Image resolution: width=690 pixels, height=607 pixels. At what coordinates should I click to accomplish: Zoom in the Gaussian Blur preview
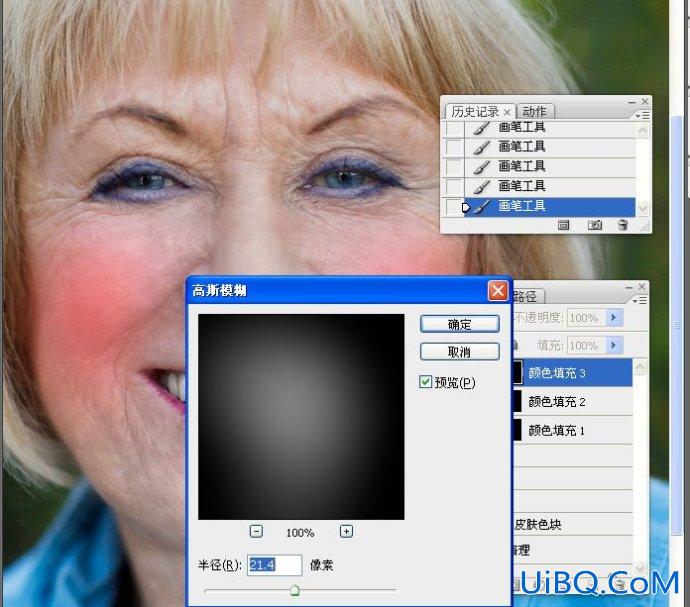[x=346, y=532]
